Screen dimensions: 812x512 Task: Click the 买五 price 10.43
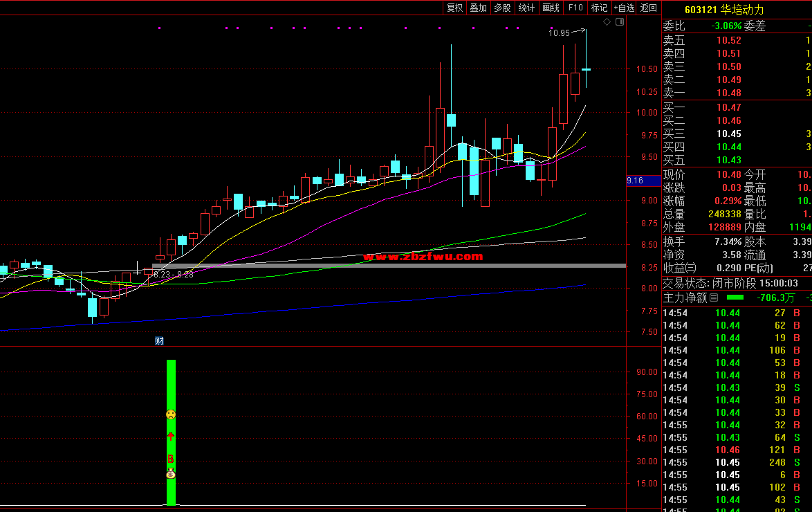point(728,160)
